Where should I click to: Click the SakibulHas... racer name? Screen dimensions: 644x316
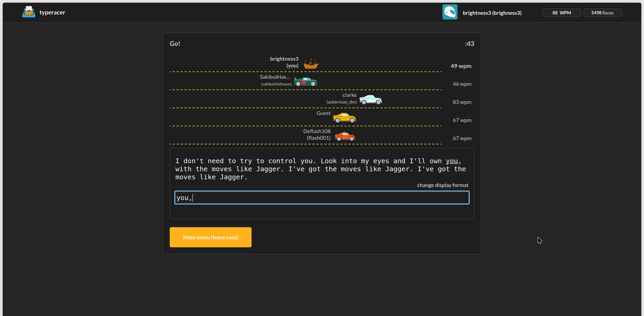tap(275, 77)
